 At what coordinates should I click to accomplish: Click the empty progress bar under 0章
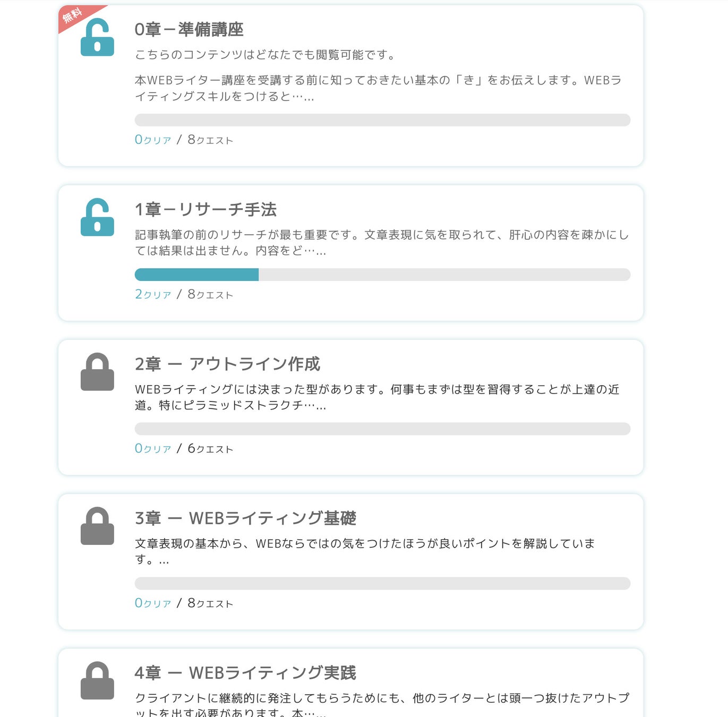382,120
